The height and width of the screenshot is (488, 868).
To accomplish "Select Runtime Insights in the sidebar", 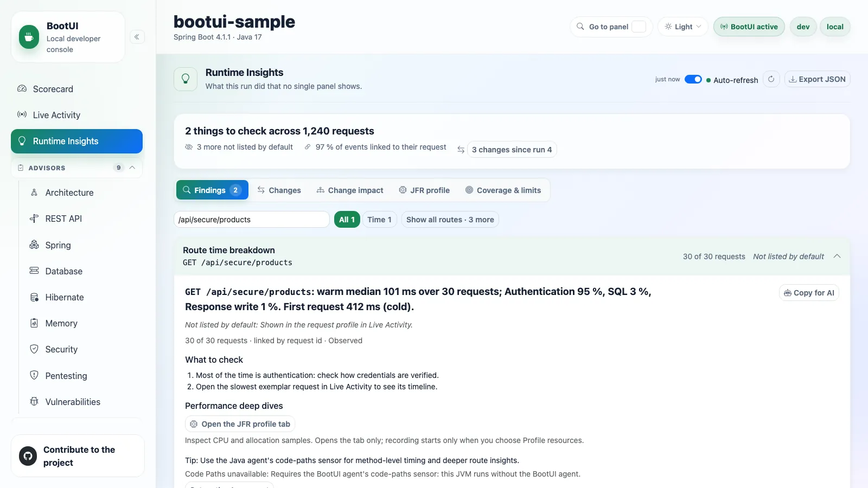I will (x=76, y=141).
